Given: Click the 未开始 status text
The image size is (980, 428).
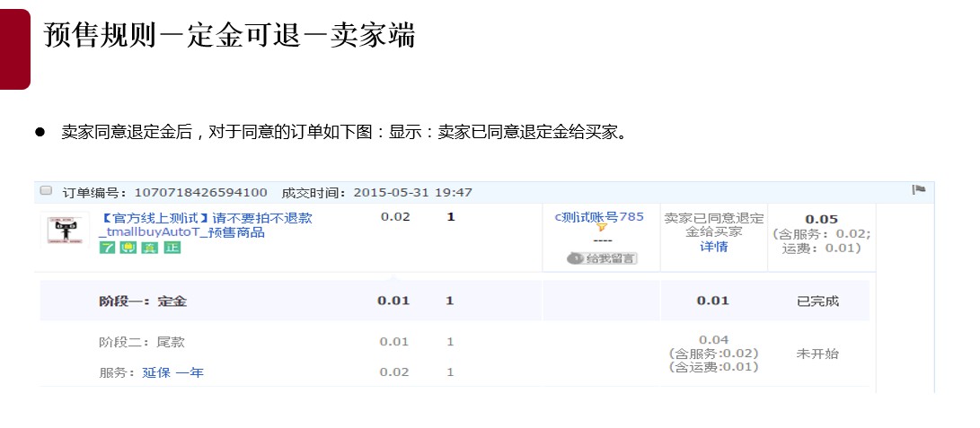Looking at the screenshot, I should pos(817,354).
